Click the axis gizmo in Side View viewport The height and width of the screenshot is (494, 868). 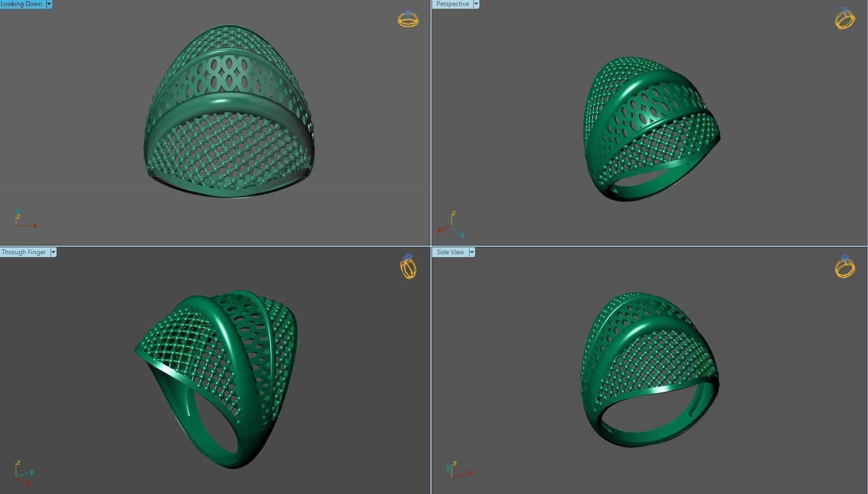[459, 470]
